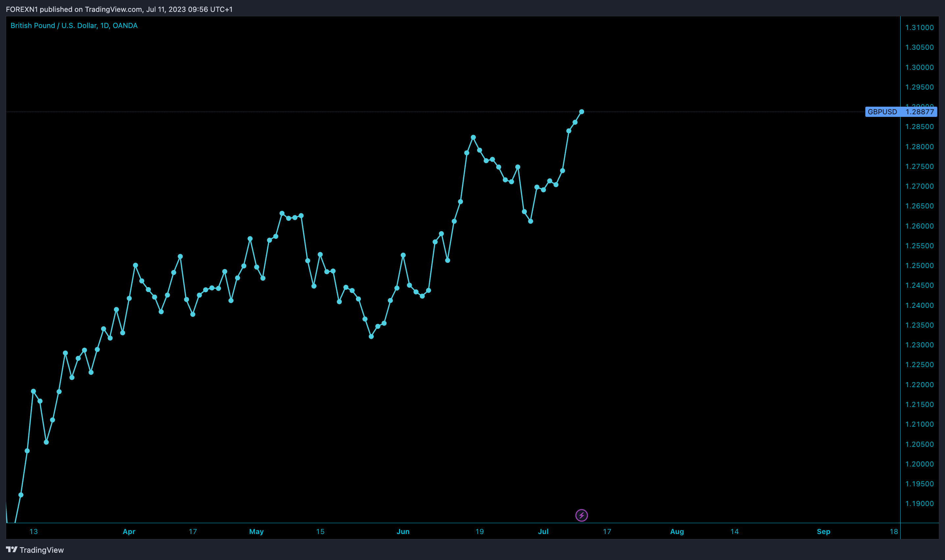
Task: Select the 1.30500 price axis label
Action: (919, 47)
